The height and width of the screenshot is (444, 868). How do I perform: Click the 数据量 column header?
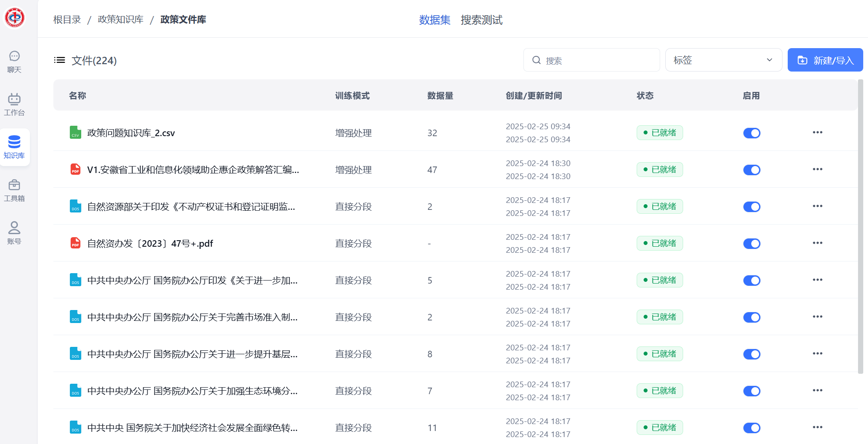440,95
